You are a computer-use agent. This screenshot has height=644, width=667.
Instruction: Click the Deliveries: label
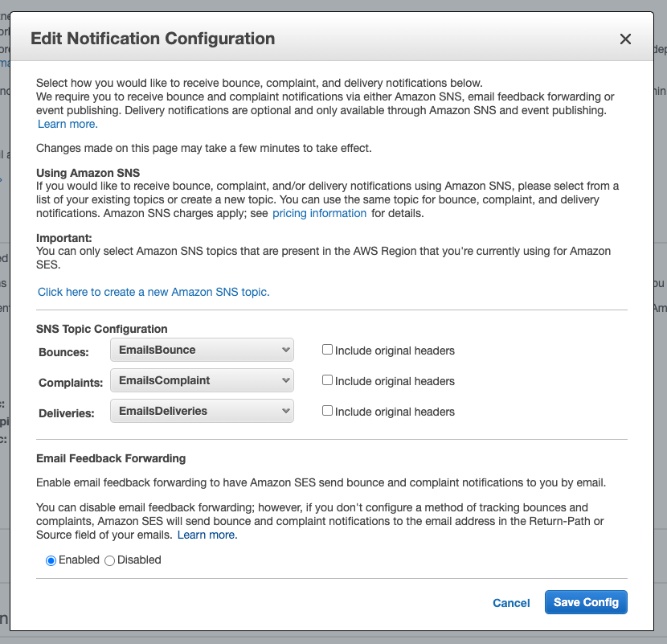pyautogui.click(x=67, y=413)
